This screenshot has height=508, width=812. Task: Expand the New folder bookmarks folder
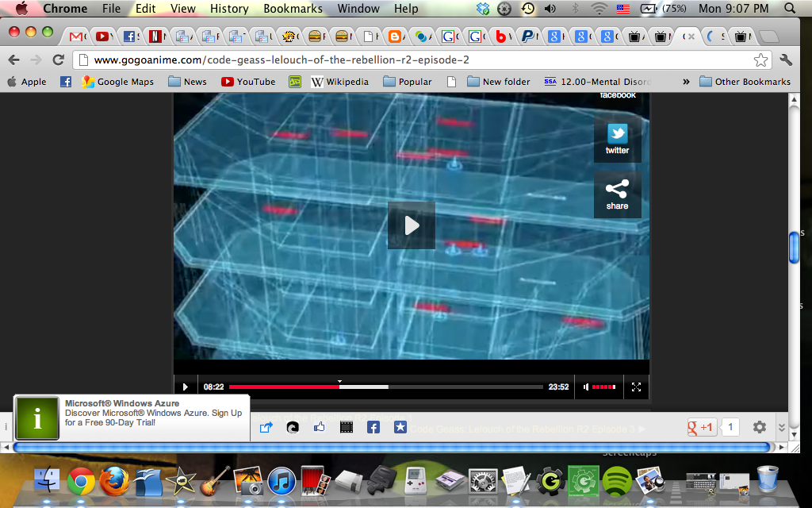point(499,82)
